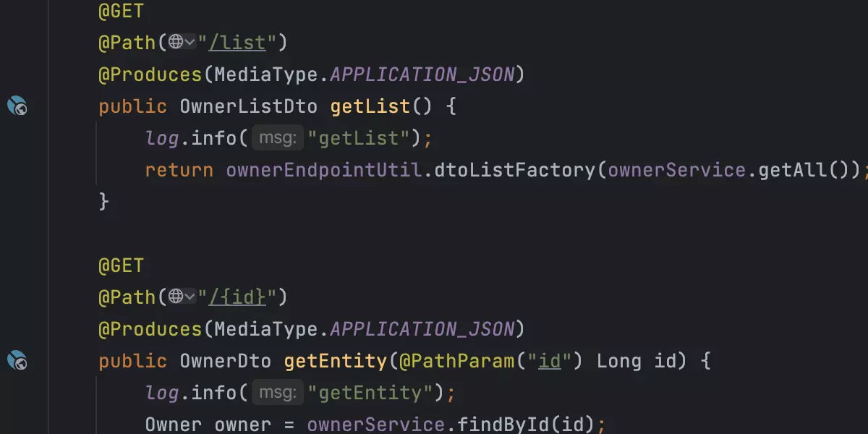The height and width of the screenshot is (434, 868).
Task: Click the second @Produces annotation
Action: click(150, 329)
